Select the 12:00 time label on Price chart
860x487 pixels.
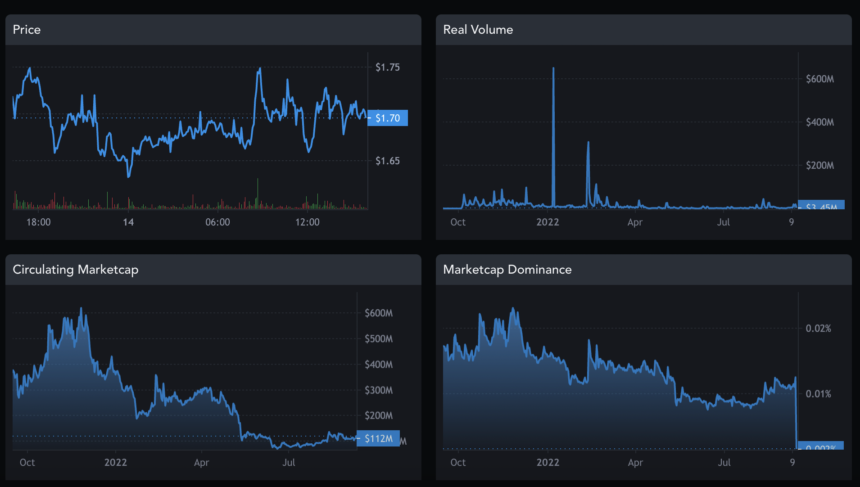coord(308,222)
